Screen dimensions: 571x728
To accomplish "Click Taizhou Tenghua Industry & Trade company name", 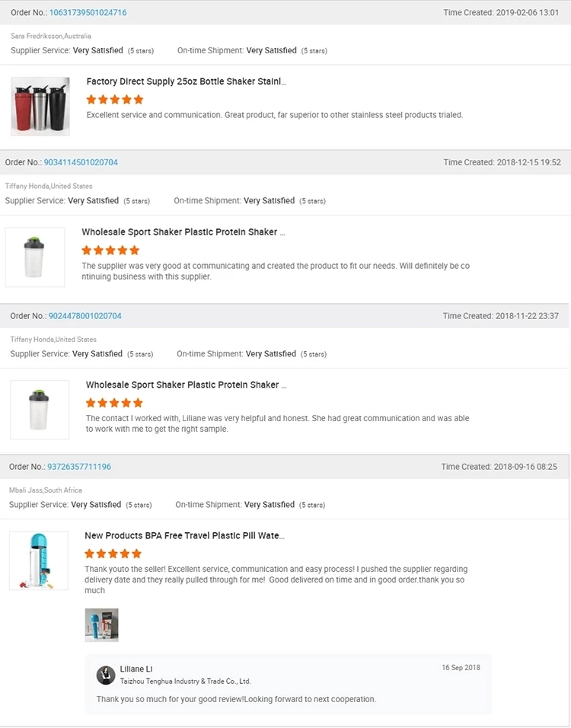I will (185, 682).
